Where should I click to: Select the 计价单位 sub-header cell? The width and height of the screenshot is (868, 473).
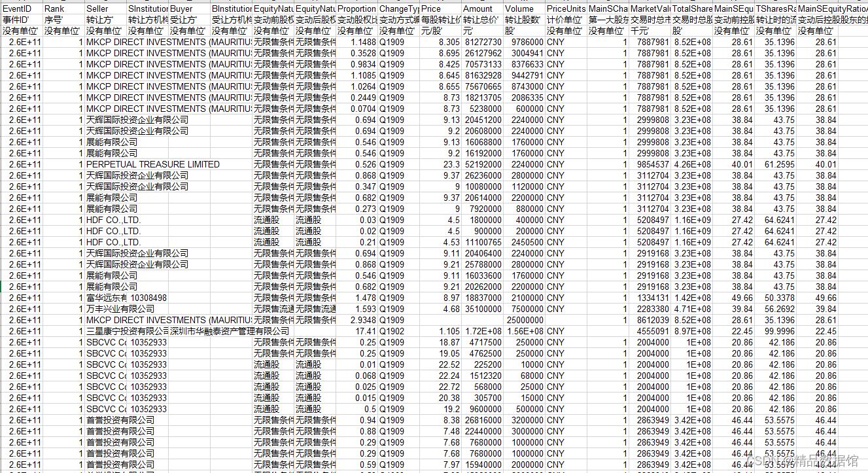coord(566,20)
